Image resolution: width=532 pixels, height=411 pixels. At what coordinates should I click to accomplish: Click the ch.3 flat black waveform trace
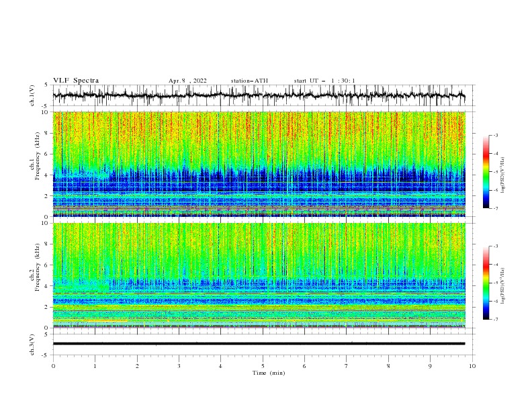pos(259,344)
